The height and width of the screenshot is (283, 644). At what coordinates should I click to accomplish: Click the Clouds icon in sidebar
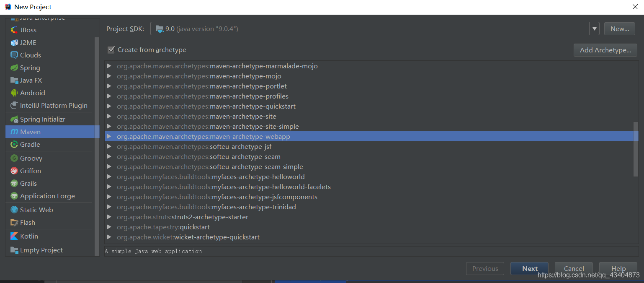[x=14, y=55]
